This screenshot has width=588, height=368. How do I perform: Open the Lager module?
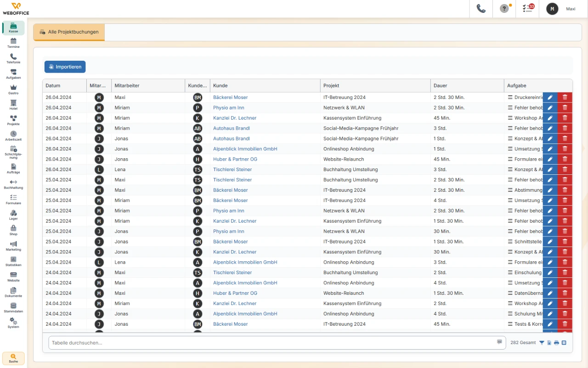coord(13,215)
